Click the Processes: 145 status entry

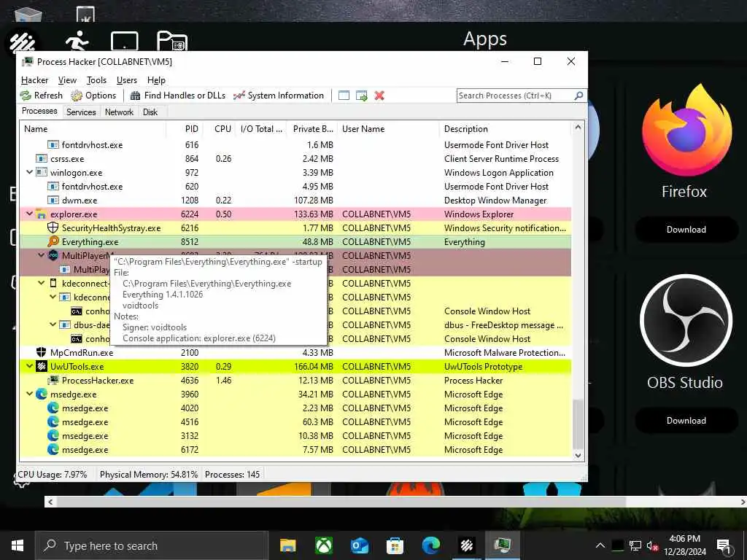[x=233, y=475]
